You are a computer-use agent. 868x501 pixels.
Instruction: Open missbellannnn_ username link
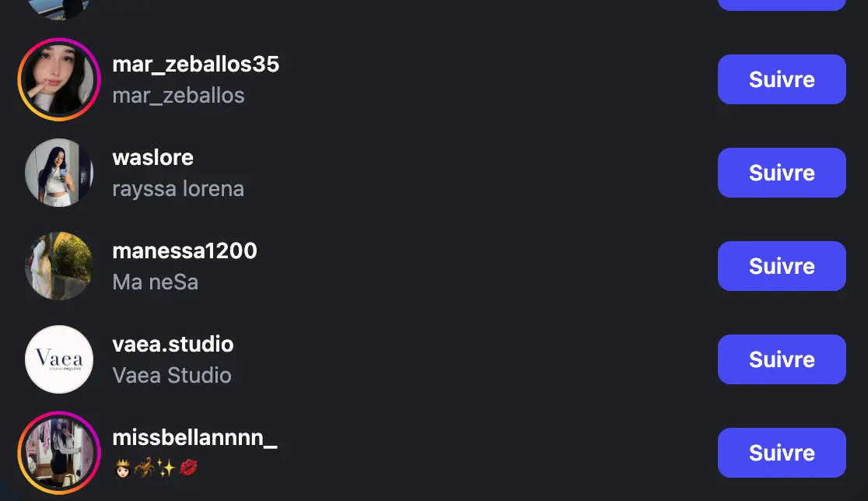click(x=194, y=438)
